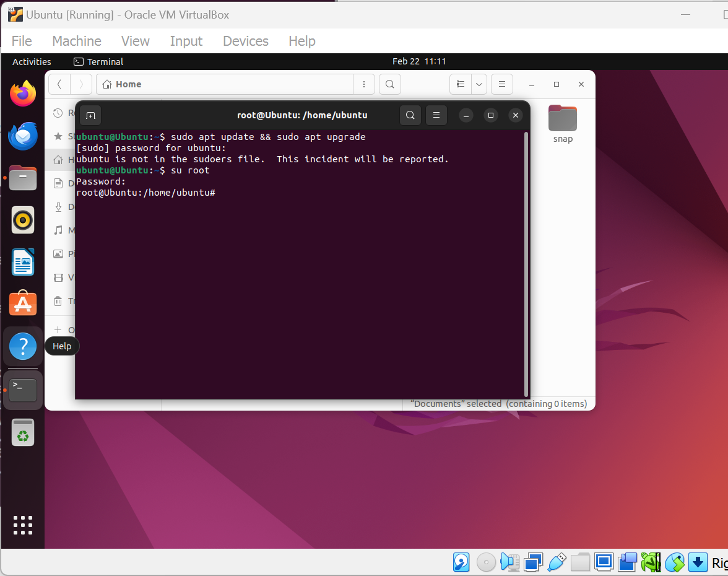Image resolution: width=728 pixels, height=576 pixels.
Task: Click the Help icon in the dock
Action: [x=23, y=346]
